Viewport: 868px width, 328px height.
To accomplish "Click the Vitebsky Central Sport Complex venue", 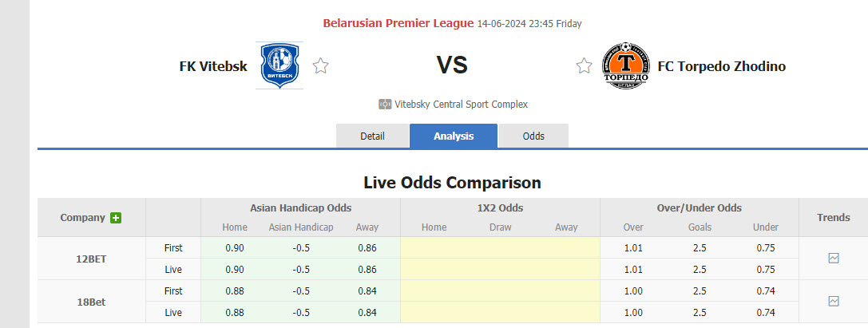I will (x=461, y=105).
